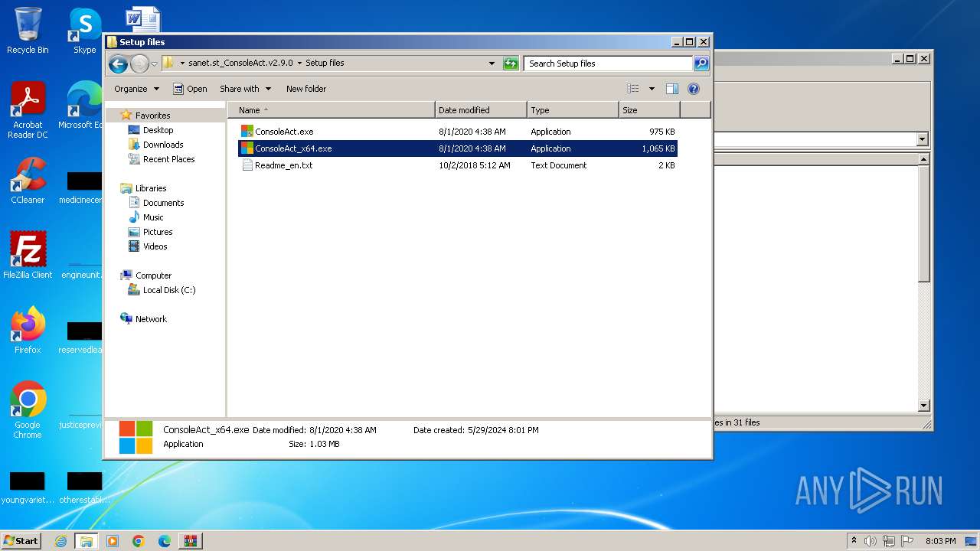
Task: Show hidden tray icons arrow
Action: (x=854, y=541)
